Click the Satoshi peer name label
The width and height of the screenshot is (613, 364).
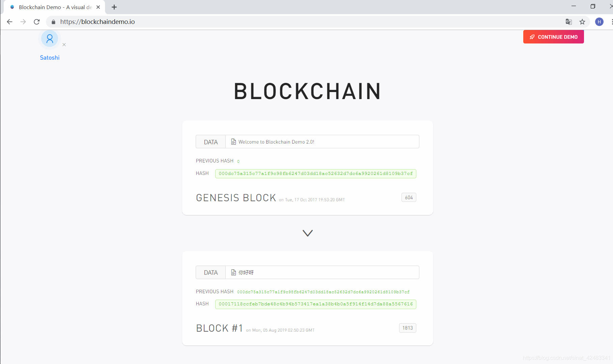pyautogui.click(x=50, y=58)
